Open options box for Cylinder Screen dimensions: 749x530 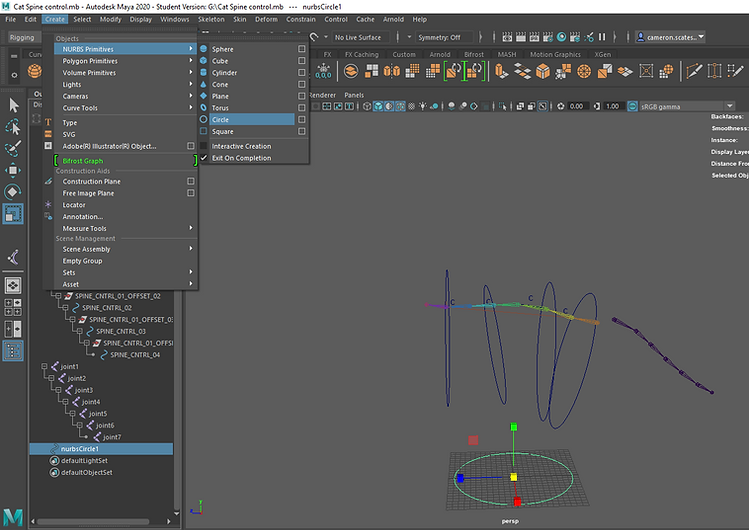click(x=301, y=73)
